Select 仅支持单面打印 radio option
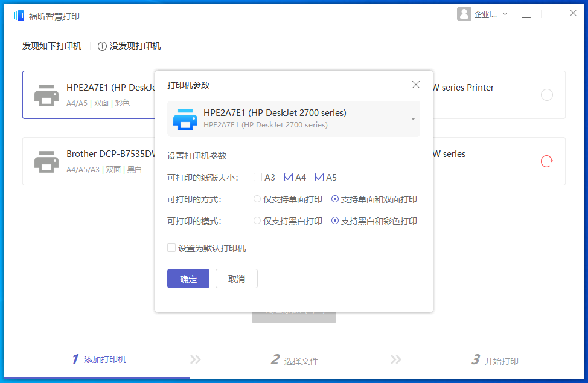 click(257, 199)
